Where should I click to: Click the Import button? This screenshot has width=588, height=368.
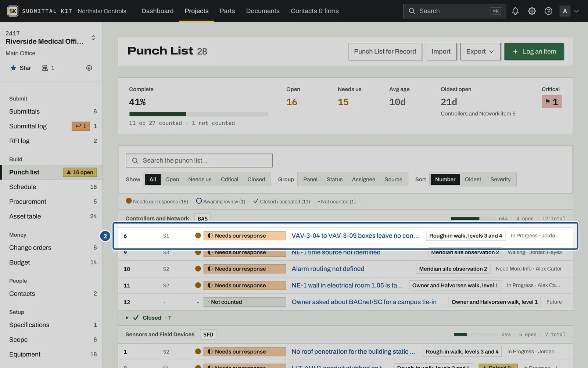click(441, 52)
